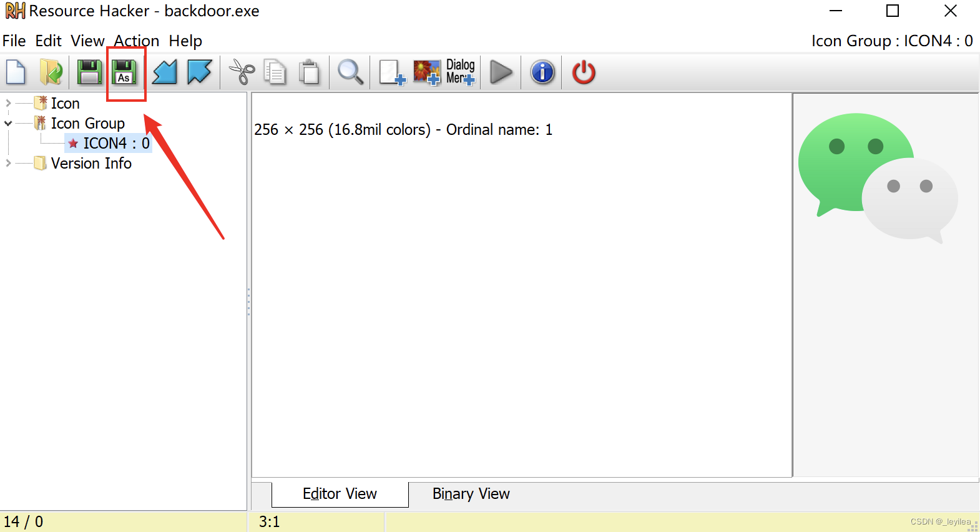Click the Icon Group : ICON4 : 0 label
Viewport: 980px width, 532px height.
[892, 41]
